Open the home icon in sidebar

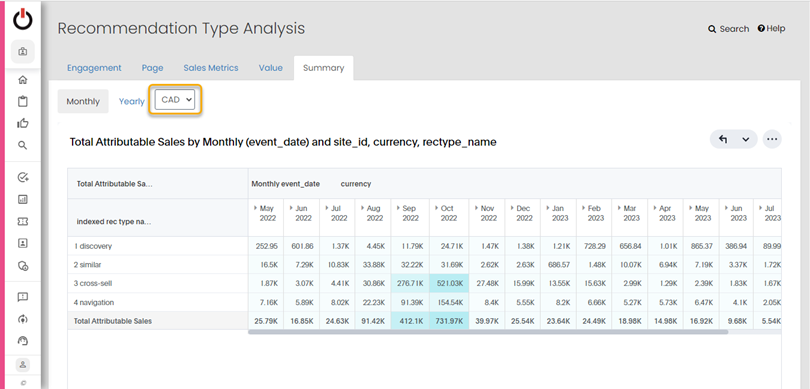pyautogui.click(x=23, y=80)
